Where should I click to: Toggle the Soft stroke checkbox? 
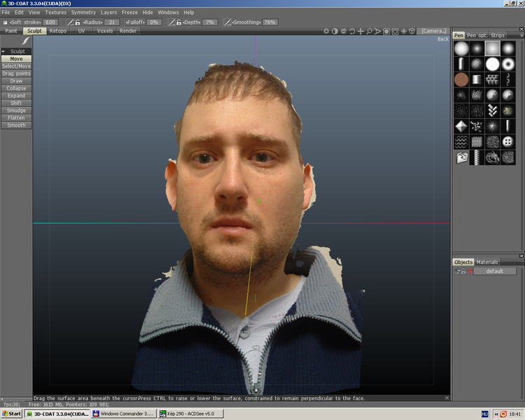click(x=5, y=22)
